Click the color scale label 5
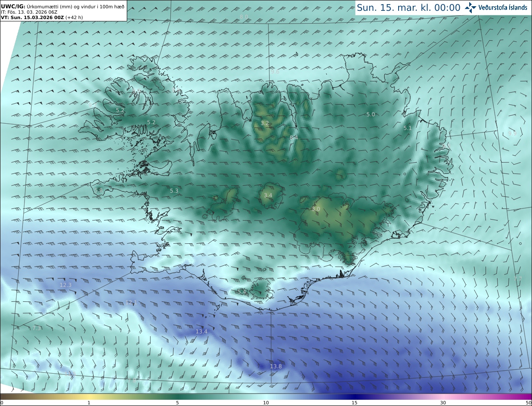 tap(177, 403)
